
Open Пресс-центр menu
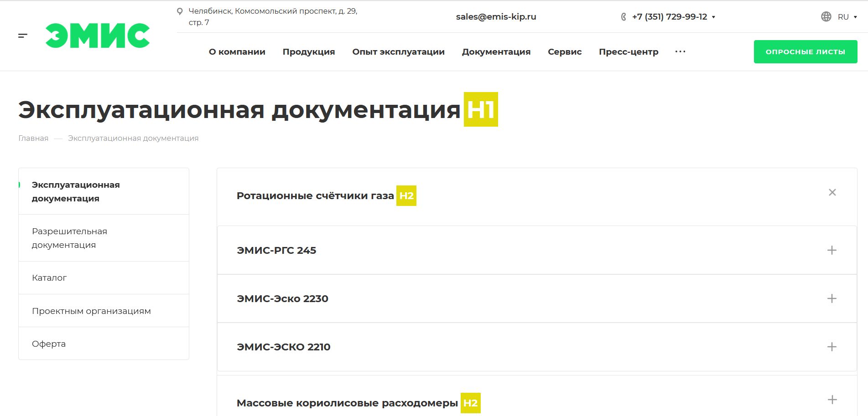click(629, 52)
